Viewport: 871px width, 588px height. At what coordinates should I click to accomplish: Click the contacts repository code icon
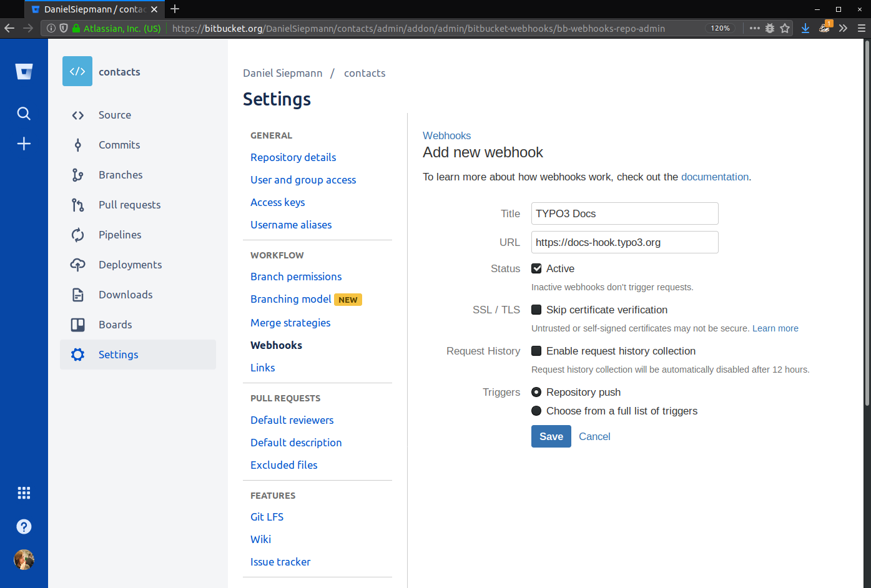77,71
